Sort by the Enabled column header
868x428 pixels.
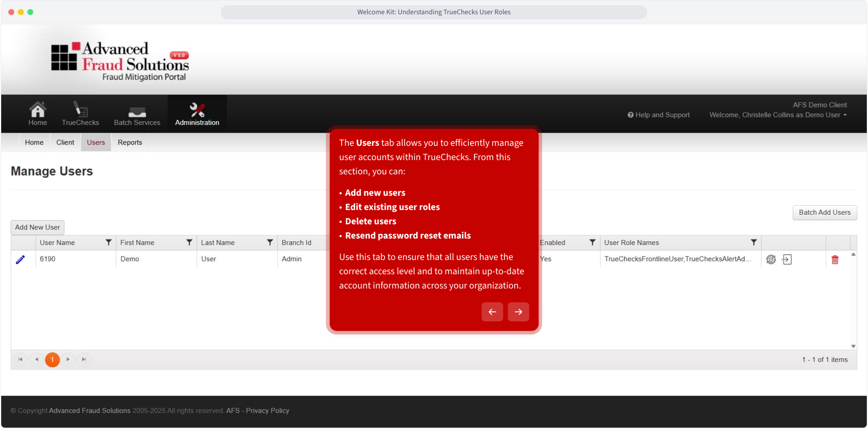(553, 243)
